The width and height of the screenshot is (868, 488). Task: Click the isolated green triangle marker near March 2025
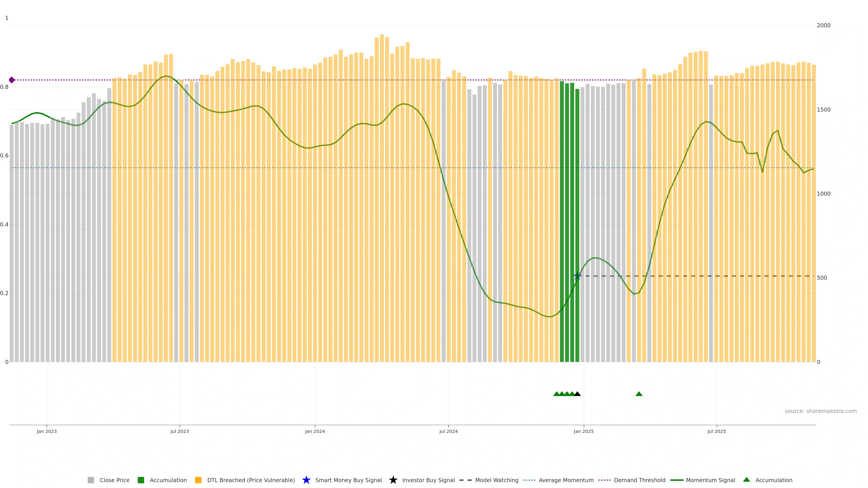tap(639, 394)
